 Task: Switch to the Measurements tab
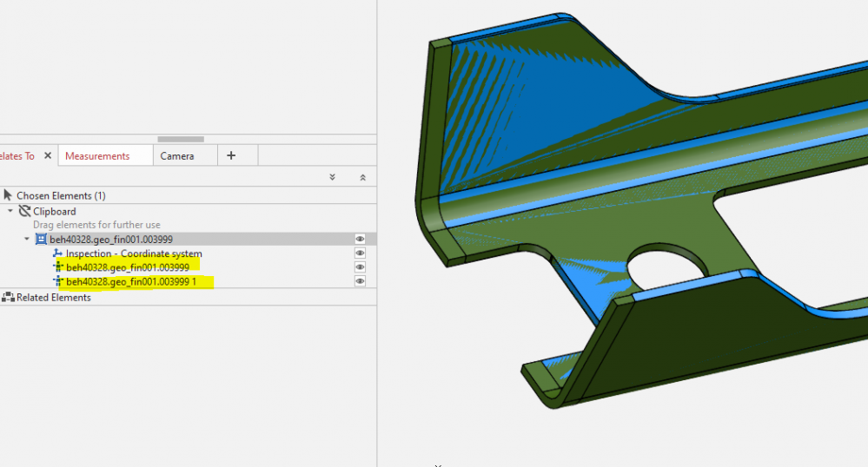click(x=97, y=156)
